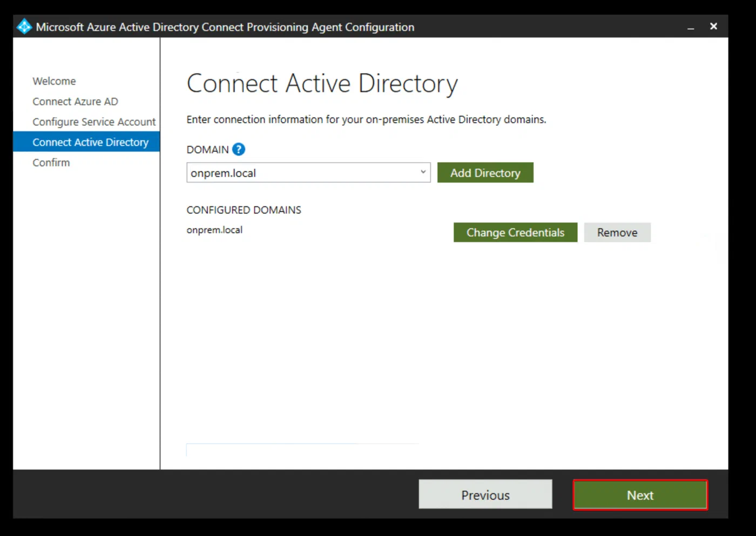The height and width of the screenshot is (536, 756).
Task: Minimize the Provisioning Agent window
Action: pos(691,27)
